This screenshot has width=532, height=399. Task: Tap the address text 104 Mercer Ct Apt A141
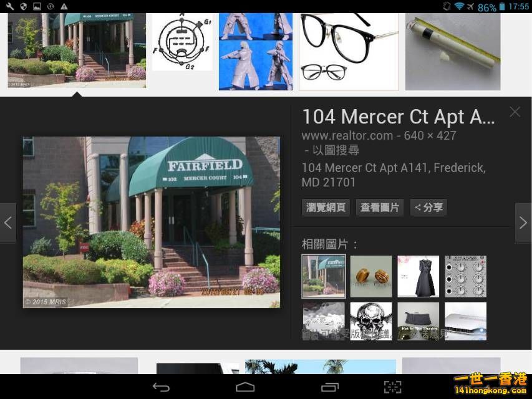[394, 175]
